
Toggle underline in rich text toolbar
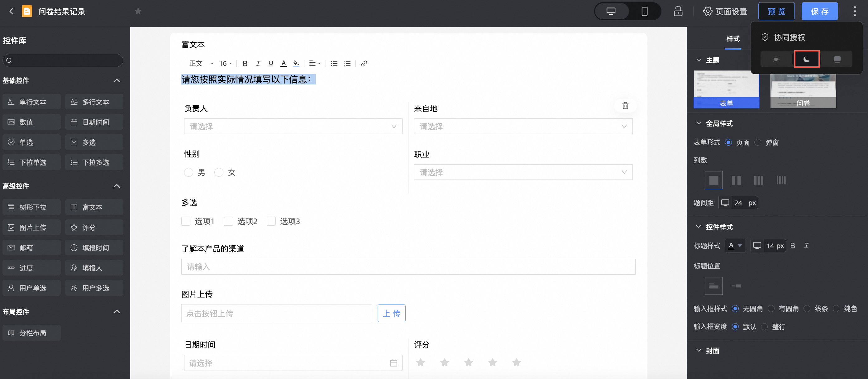click(x=270, y=63)
